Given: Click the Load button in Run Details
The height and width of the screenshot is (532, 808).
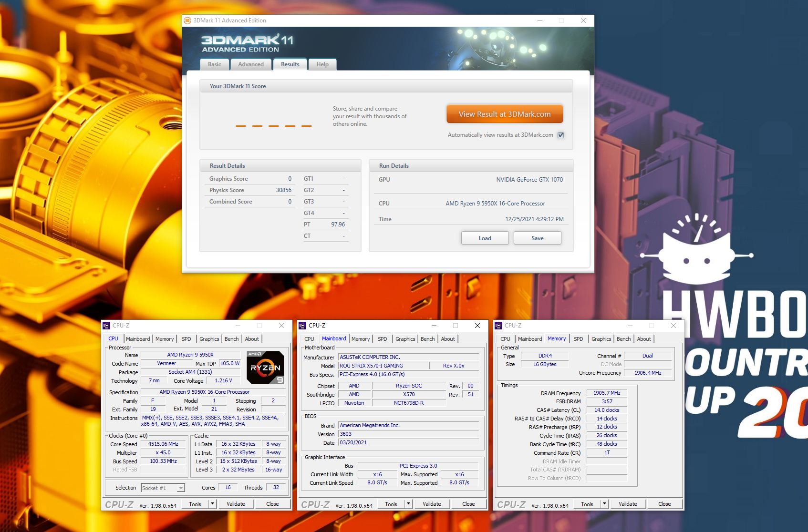Looking at the screenshot, I should click(x=485, y=238).
